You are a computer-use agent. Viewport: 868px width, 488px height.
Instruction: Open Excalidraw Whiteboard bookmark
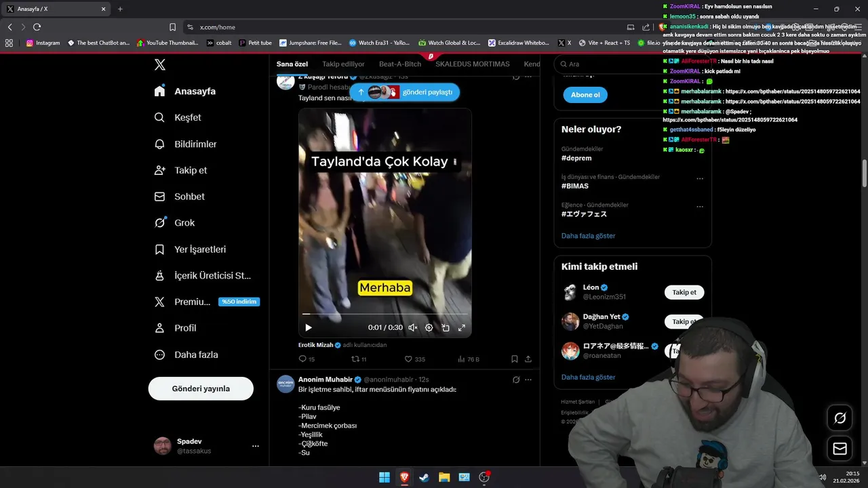click(x=519, y=43)
